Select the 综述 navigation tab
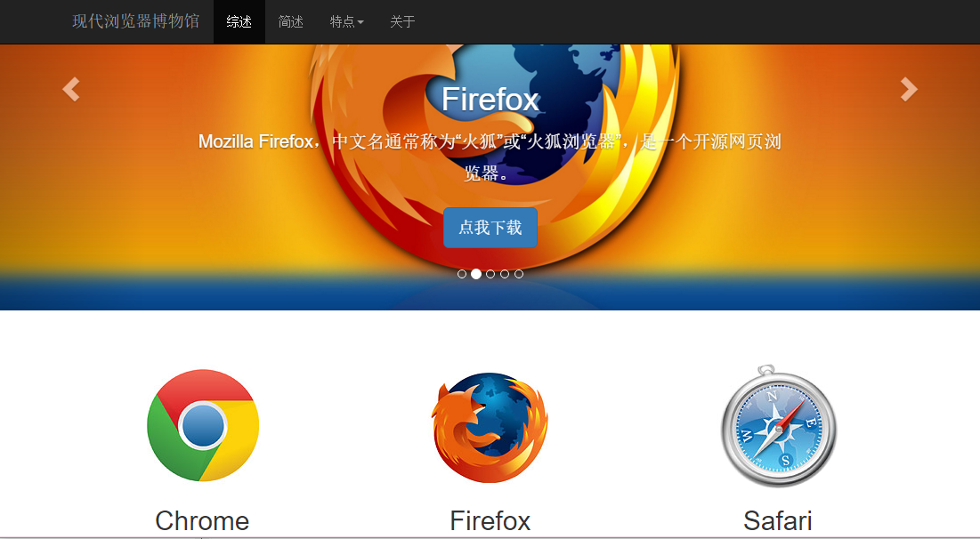980x539 pixels. click(239, 22)
